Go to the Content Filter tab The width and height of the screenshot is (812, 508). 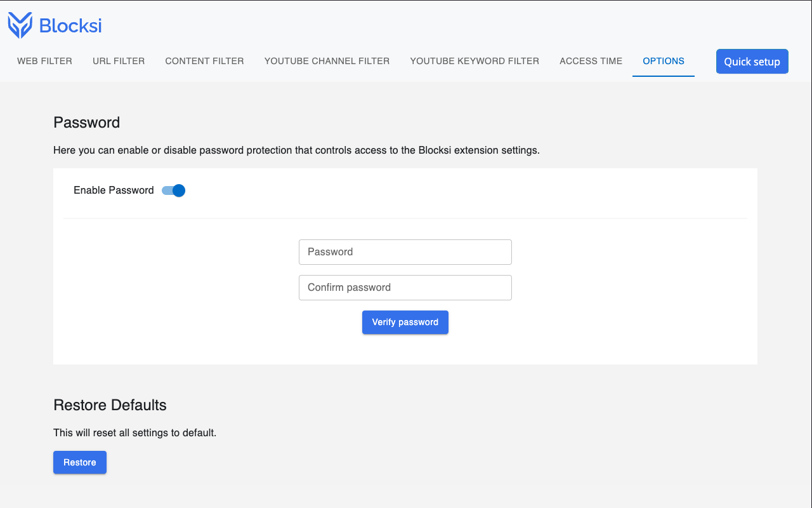click(x=204, y=61)
